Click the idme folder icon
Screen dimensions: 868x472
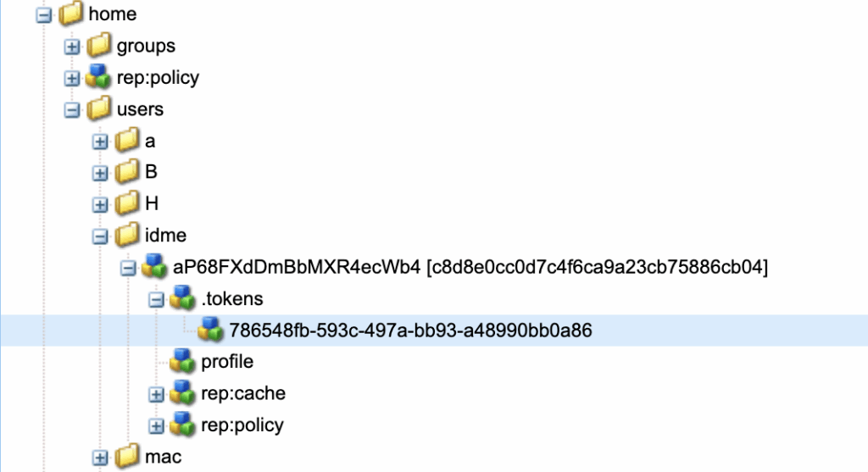tap(128, 235)
